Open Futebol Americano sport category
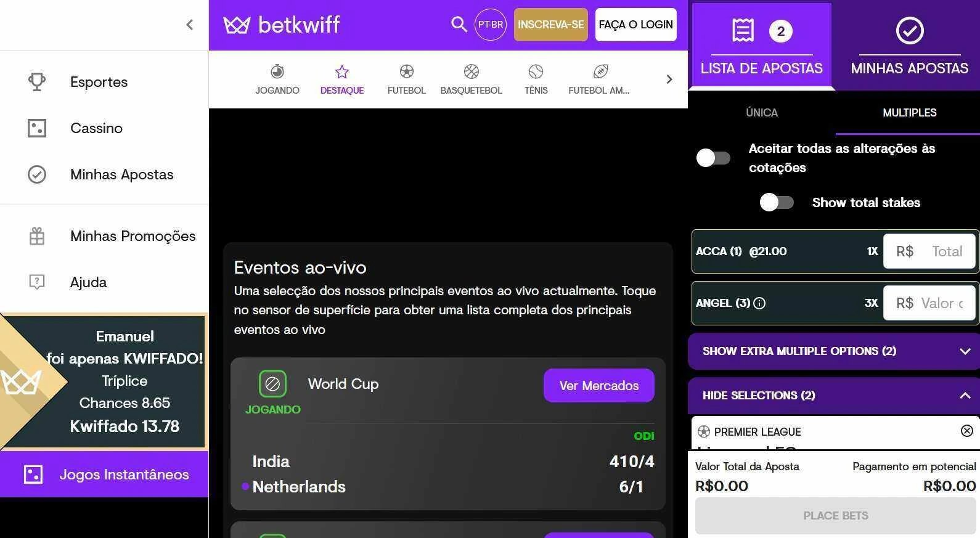The width and height of the screenshot is (980, 538). 599,79
